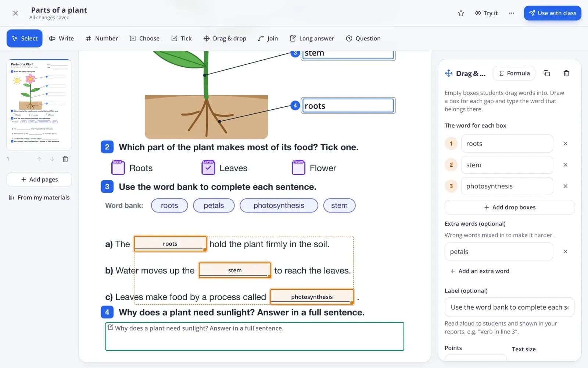The image size is (588, 368).
Task: Delete page 1 using trash icon
Action: coord(65,159)
